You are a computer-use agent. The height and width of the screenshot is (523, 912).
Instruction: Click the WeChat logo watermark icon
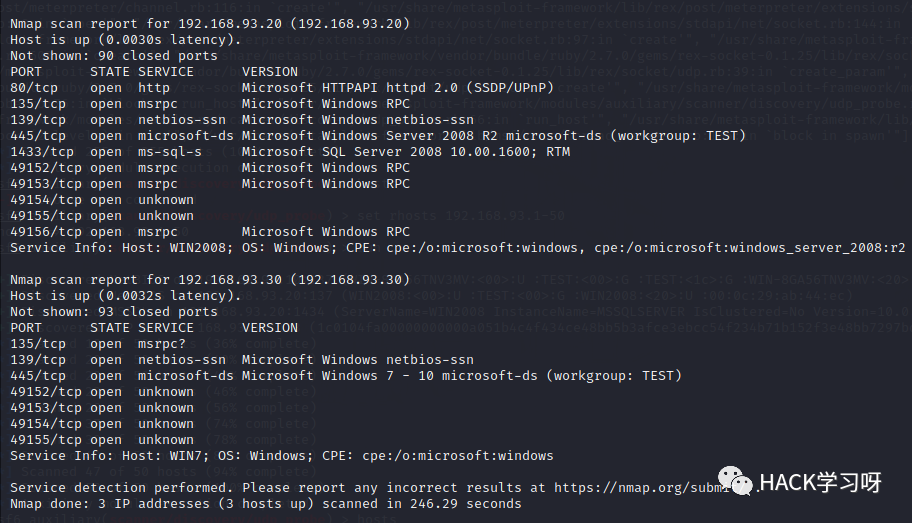tap(736, 481)
